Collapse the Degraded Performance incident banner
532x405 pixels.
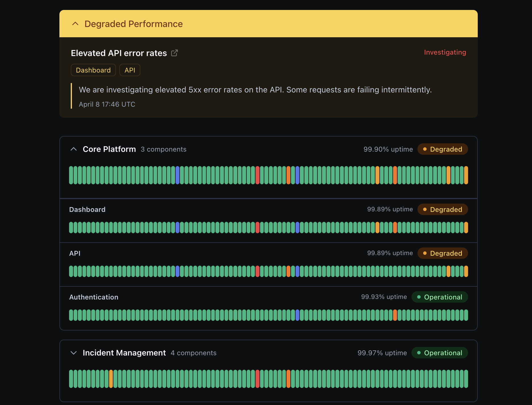[x=75, y=24]
